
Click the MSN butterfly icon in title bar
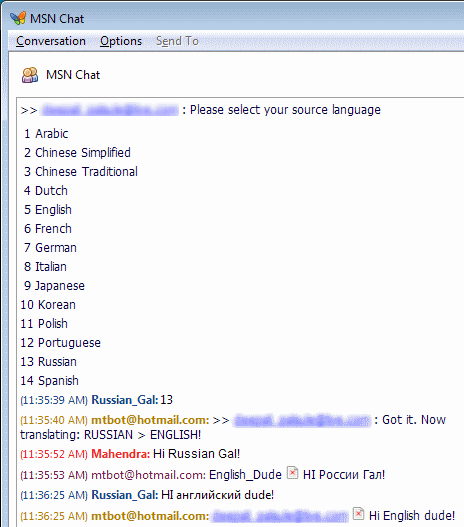tap(18, 18)
